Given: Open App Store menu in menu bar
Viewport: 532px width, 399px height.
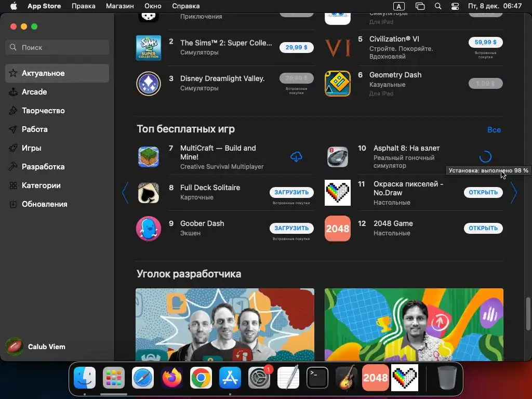Looking at the screenshot, I should [x=44, y=6].
